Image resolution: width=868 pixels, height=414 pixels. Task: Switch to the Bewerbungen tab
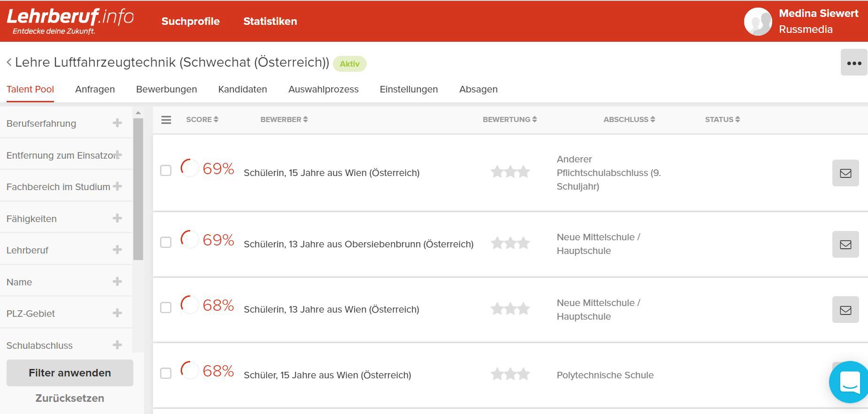[x=166, y=89]
